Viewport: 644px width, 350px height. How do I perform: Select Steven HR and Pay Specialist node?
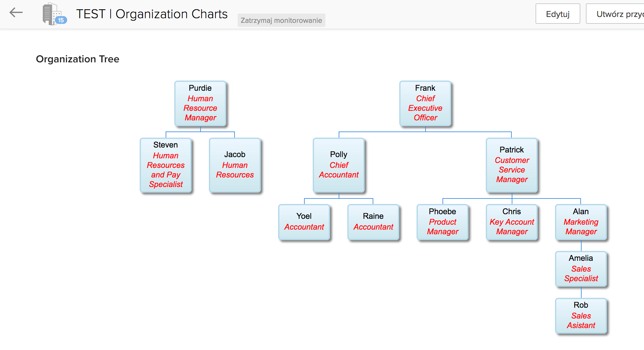coord(166,165)
